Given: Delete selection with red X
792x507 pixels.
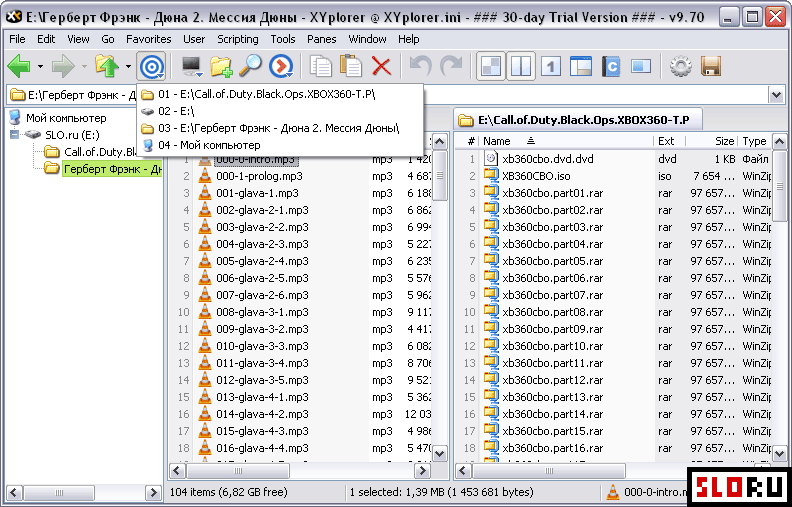Looking at the screenshot, I should (381, 67).
